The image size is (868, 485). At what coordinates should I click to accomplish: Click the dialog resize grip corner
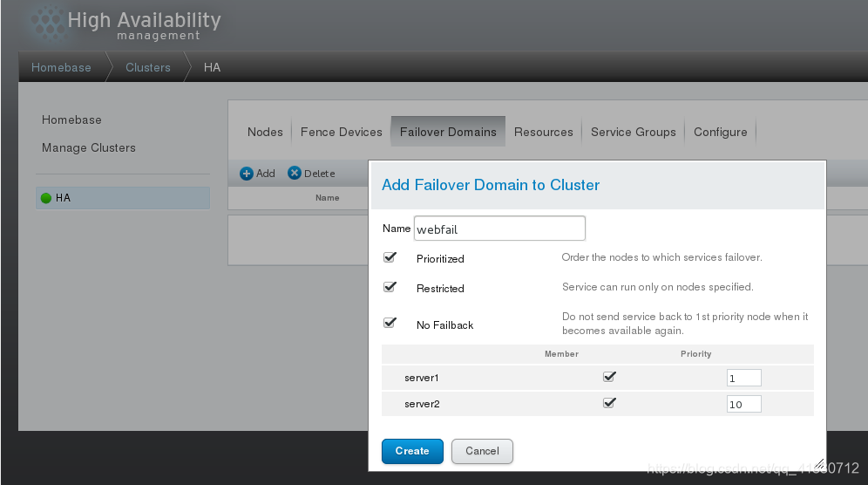pos(819,464)
